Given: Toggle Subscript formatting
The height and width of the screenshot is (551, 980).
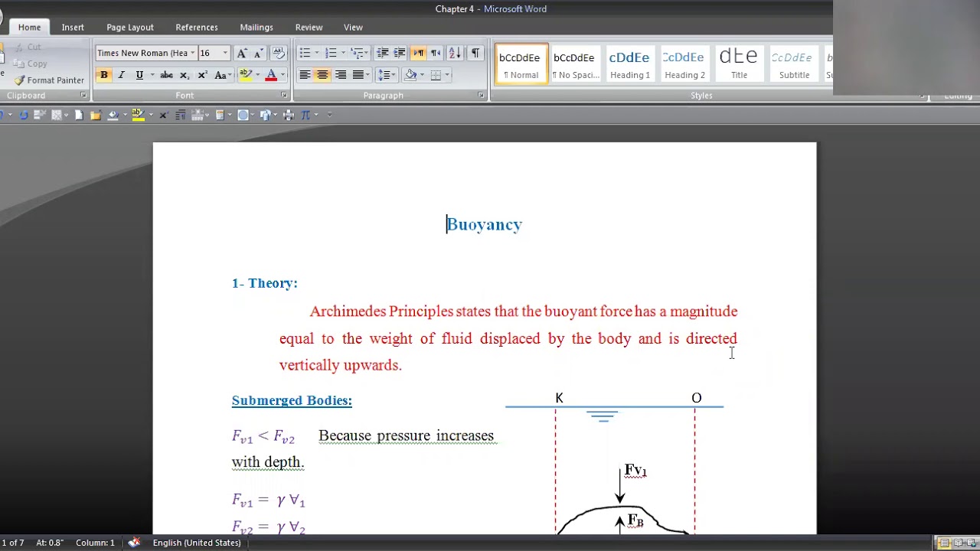Looking at the screenshot, I should coord(184,75).
